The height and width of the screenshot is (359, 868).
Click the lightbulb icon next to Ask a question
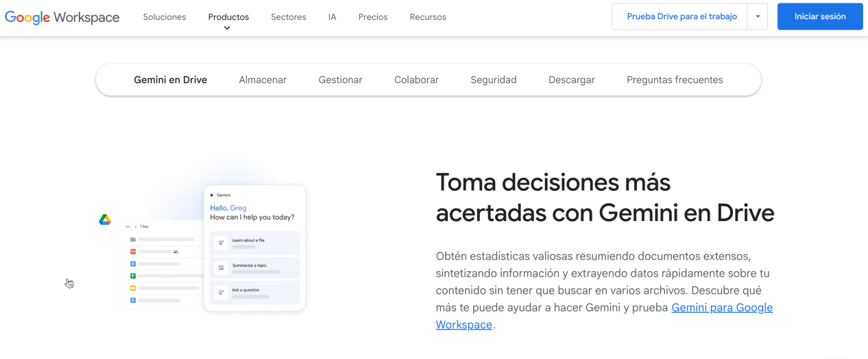coord(221,292)
